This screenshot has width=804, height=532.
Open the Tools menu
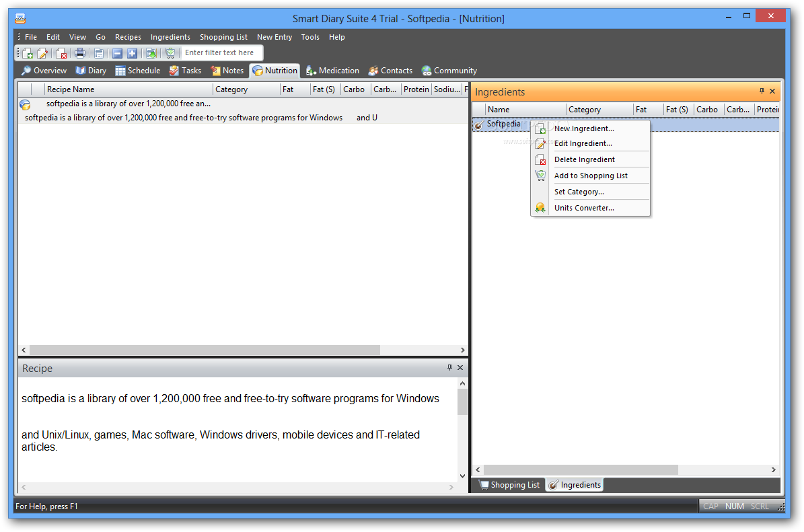pos(309,37)
